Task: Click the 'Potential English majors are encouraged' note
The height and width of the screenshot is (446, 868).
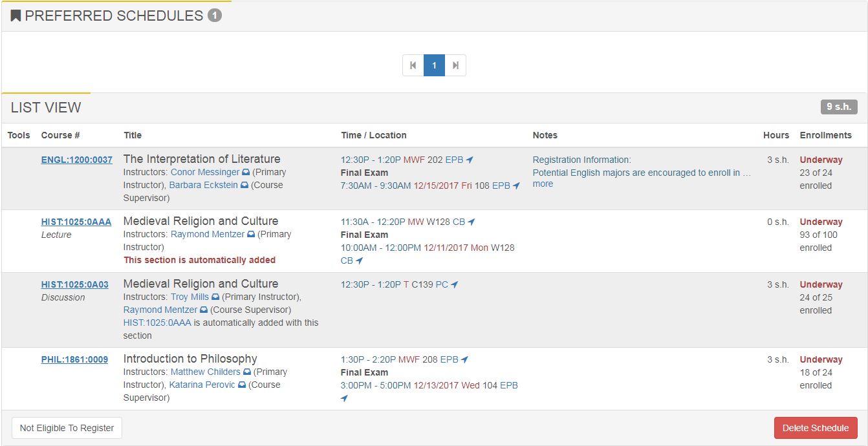Action: 642,173
